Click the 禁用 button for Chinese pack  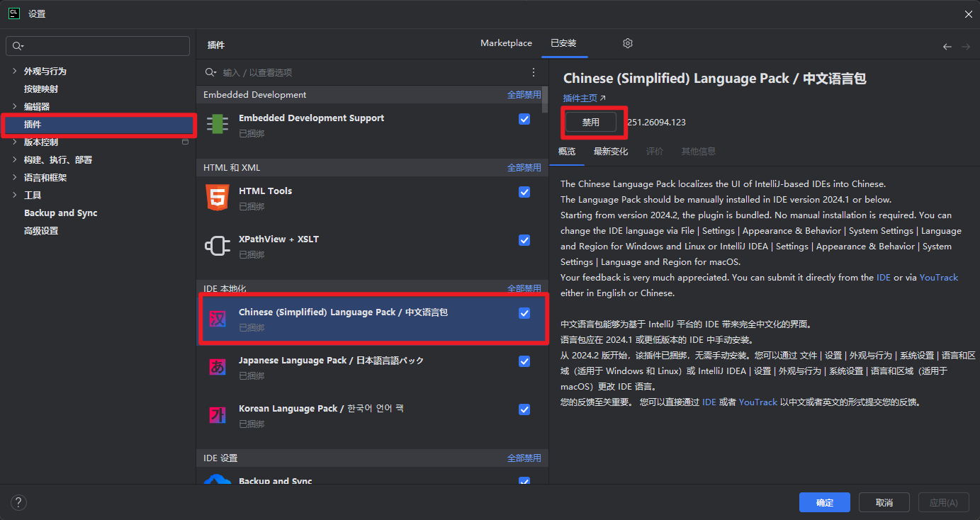[x=590, y=122]
